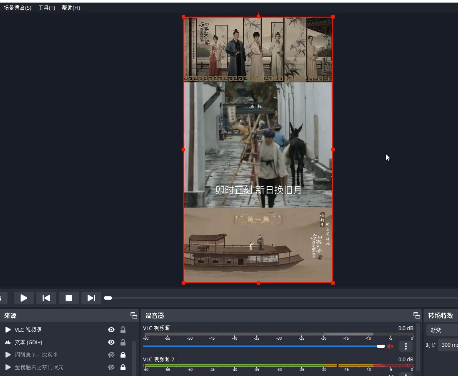Click the media icon of third source row
The image size is (458, 376).
click(x=8, y=355)
